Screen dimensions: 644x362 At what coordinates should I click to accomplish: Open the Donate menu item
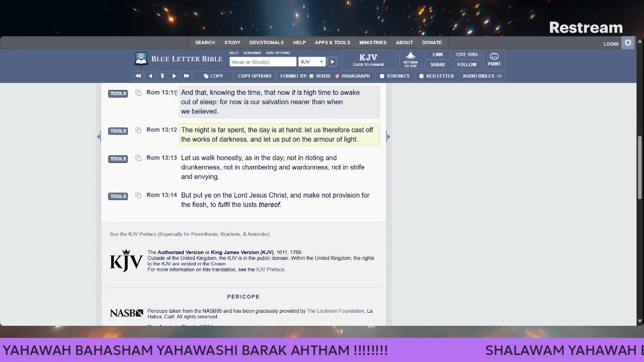point(432,43)
